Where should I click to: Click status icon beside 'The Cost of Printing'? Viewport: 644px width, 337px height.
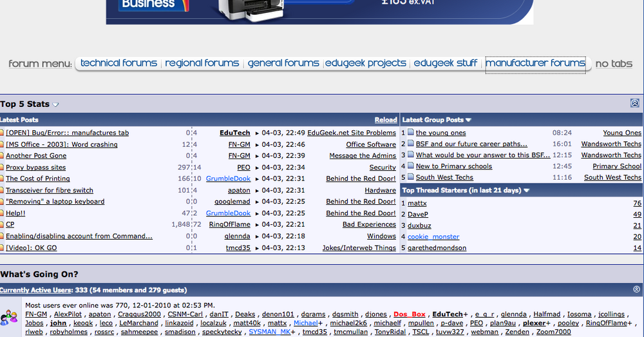pyautogui.click(x=2, y=178)
